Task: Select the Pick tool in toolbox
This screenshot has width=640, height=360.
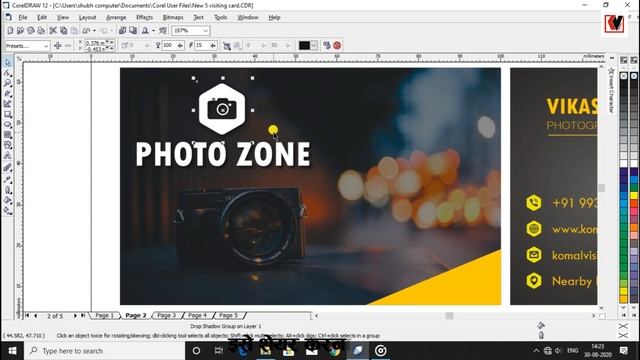Action: (x=7, y=62)
